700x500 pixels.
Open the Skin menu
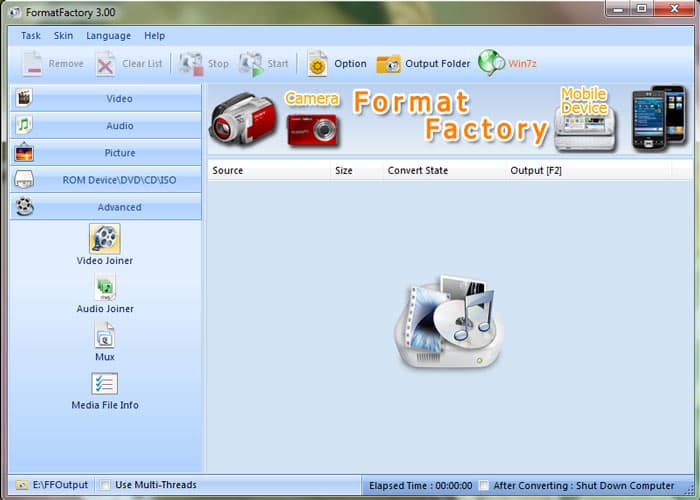tap(63, 36)
